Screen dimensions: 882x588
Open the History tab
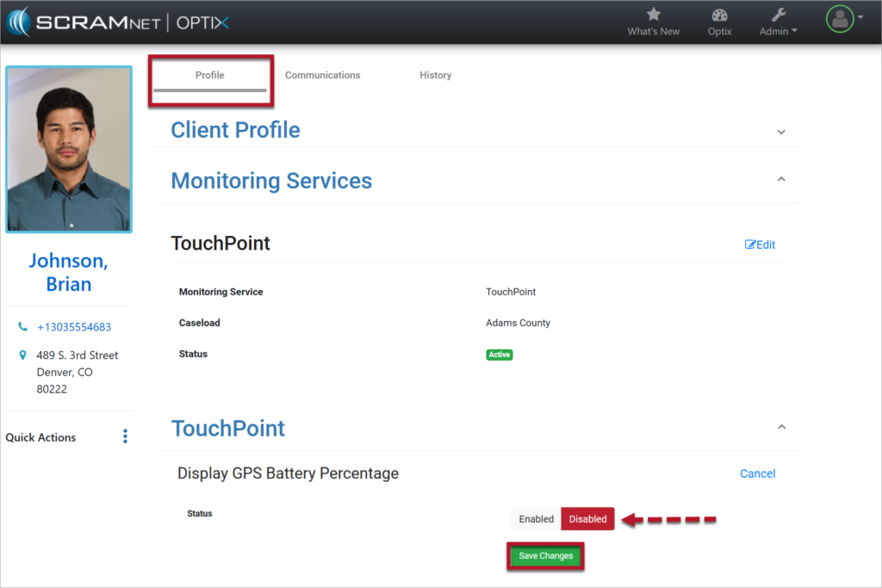tap(435, 75)
